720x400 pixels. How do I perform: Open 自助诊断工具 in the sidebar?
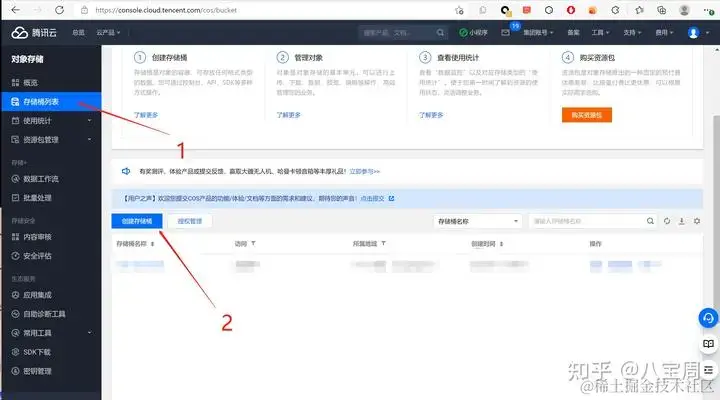51,314
